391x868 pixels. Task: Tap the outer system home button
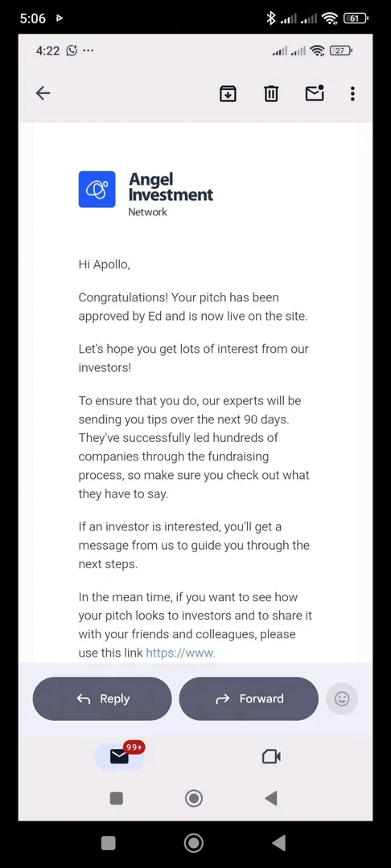[194, 843]
